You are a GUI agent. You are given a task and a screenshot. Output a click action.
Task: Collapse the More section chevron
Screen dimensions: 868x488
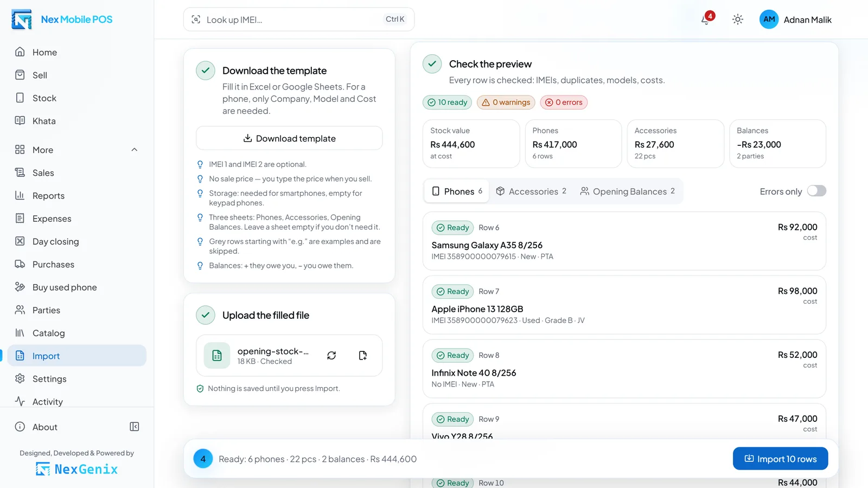(x=135, y=150)
